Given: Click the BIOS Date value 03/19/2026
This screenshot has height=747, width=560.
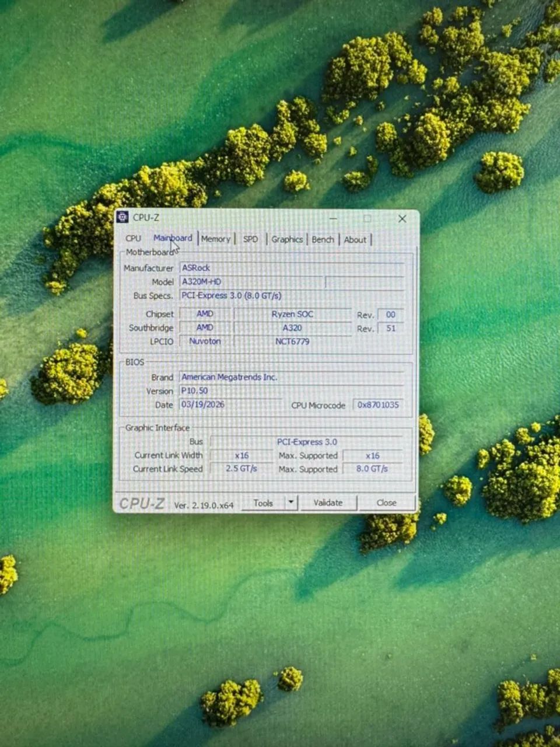Looking at the screenshot, I should (x=231, y=404).
